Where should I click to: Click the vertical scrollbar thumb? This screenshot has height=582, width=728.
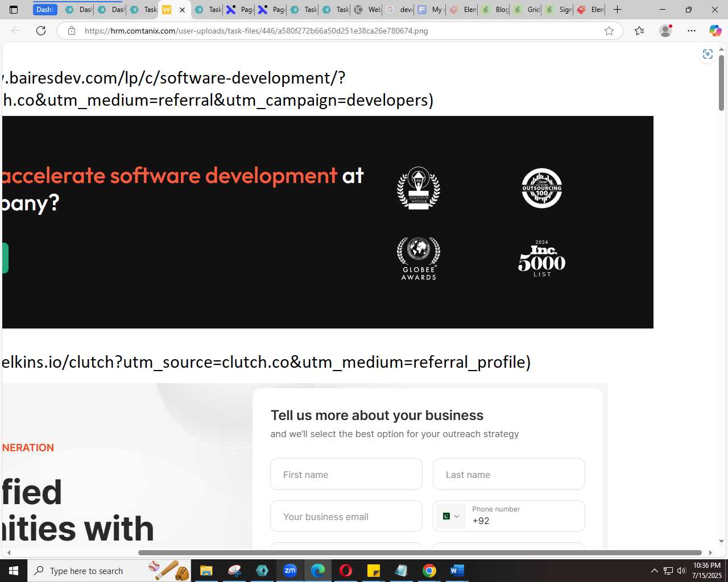point(721,83)
